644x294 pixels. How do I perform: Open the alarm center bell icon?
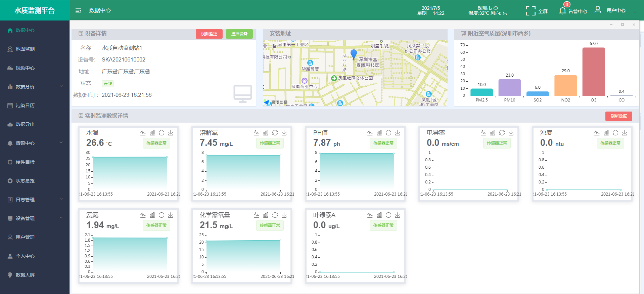562,11
